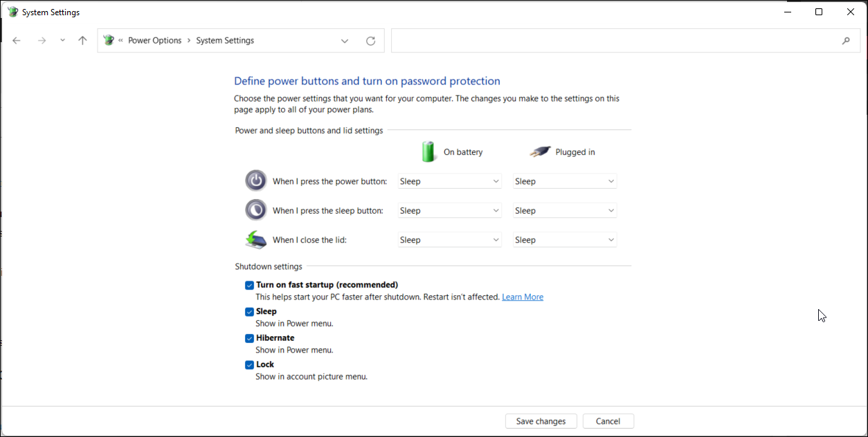
Task: Open the Learn More link
Action: (x=523, y=297)
